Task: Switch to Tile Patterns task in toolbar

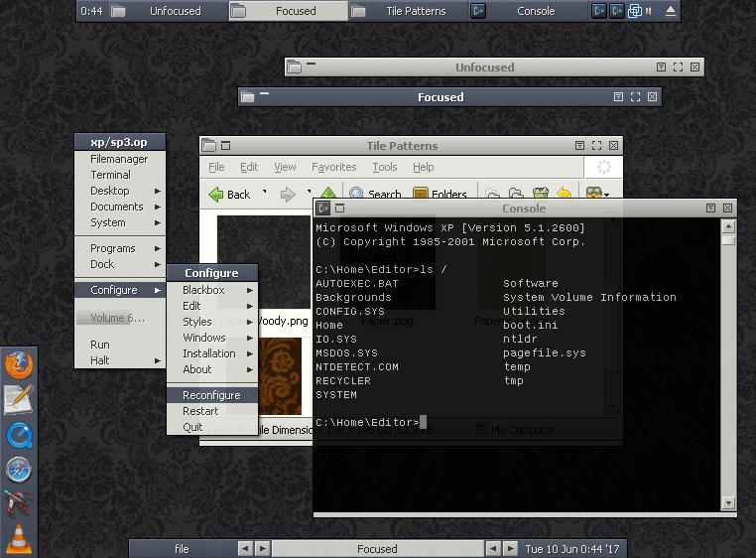Action: click(408, 11)
